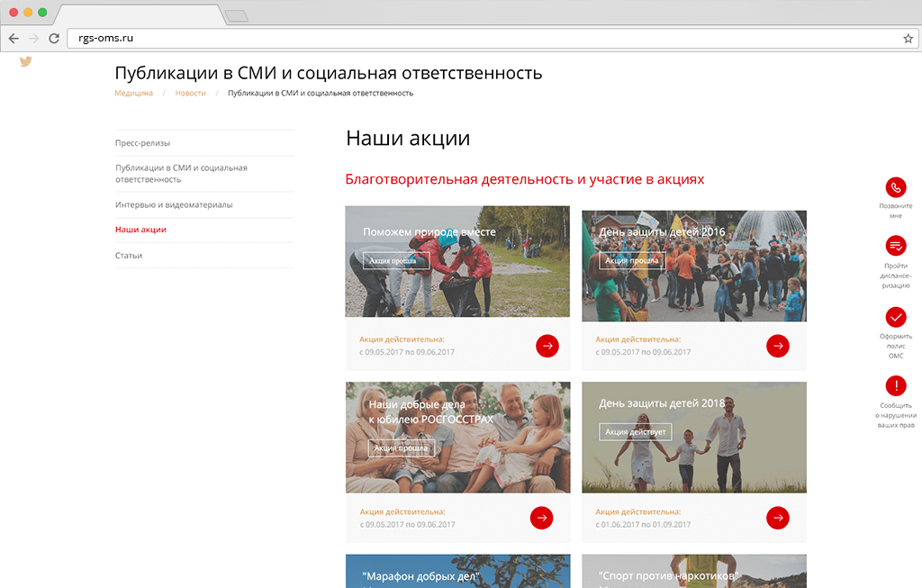This screenshot has height=588, width=922.
Task: Bookmark page with the star icon
Action: point(908,38)
